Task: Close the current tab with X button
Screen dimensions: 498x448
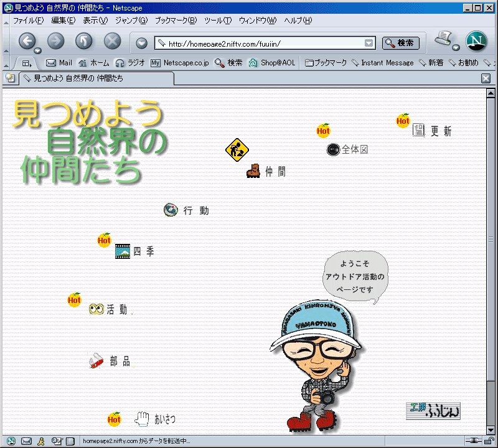Action: 486,78
